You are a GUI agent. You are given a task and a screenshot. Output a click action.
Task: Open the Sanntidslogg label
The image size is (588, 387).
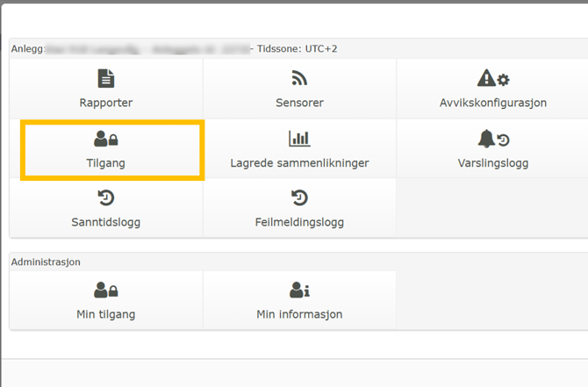click(x=106, y=222)
